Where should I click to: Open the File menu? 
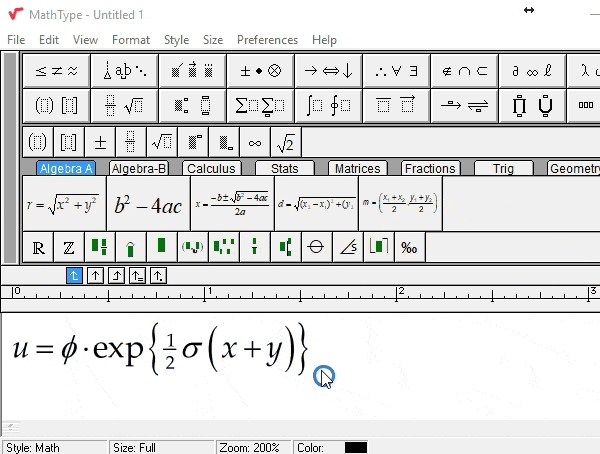click(16, 40)
